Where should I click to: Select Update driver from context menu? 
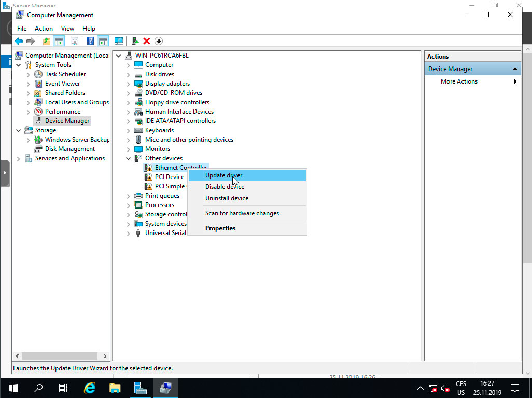point(223,175)
